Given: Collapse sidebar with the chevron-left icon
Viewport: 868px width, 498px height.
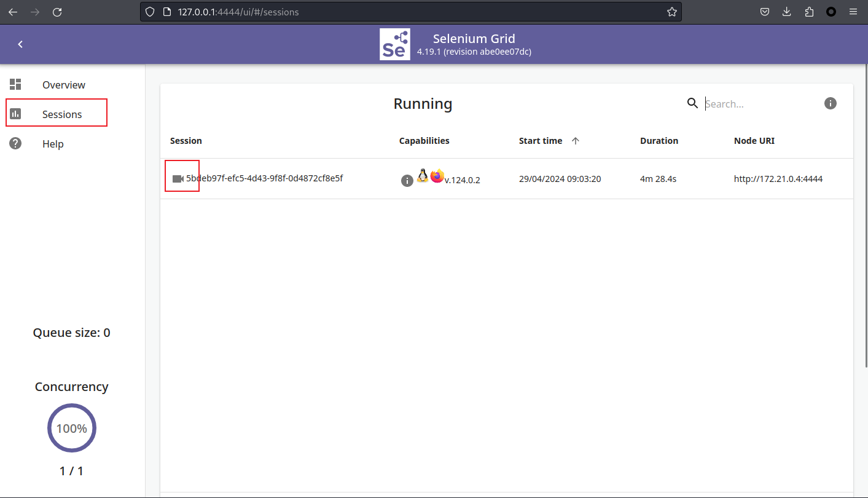Looking at the screenshot, I should point(20,44).
